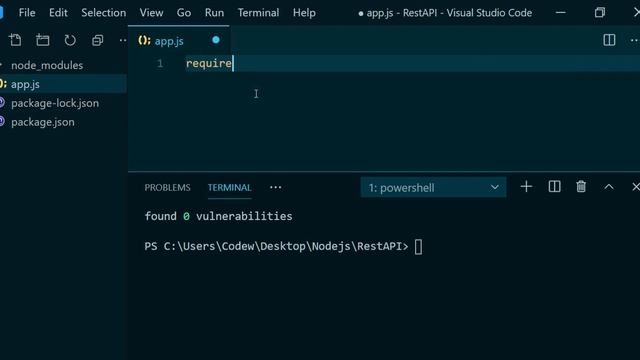Switch to the TERMINAL tab
This screenshot has height=360, width=640.
pos(229,187)
